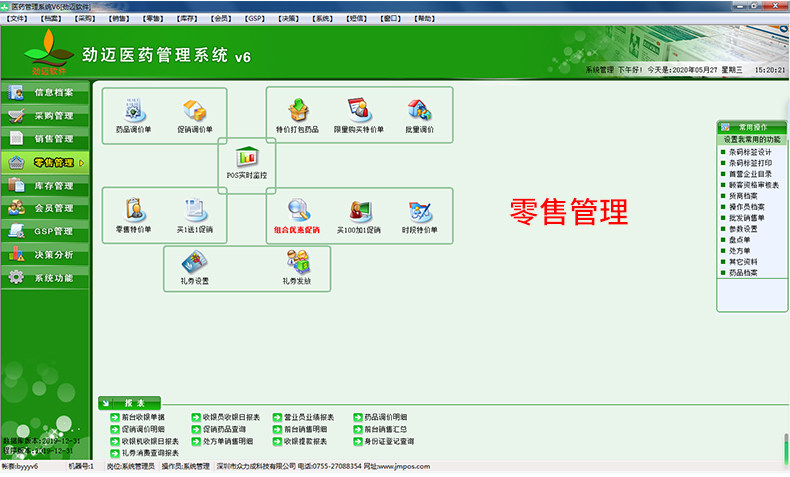Open 前台销售汇总 report

point(385,429)
